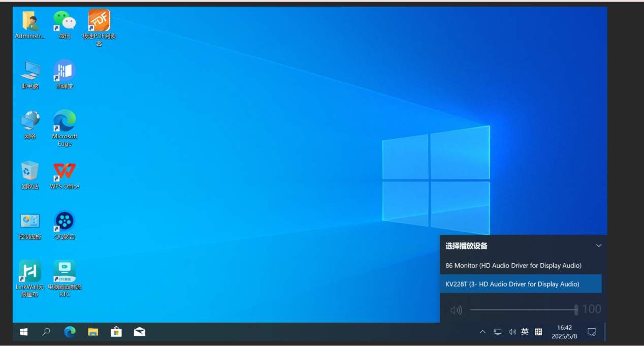Select the QQ影音 player icon
Image resolution: width=644 pixels, height=346 pixels.
tap(65, 222)
